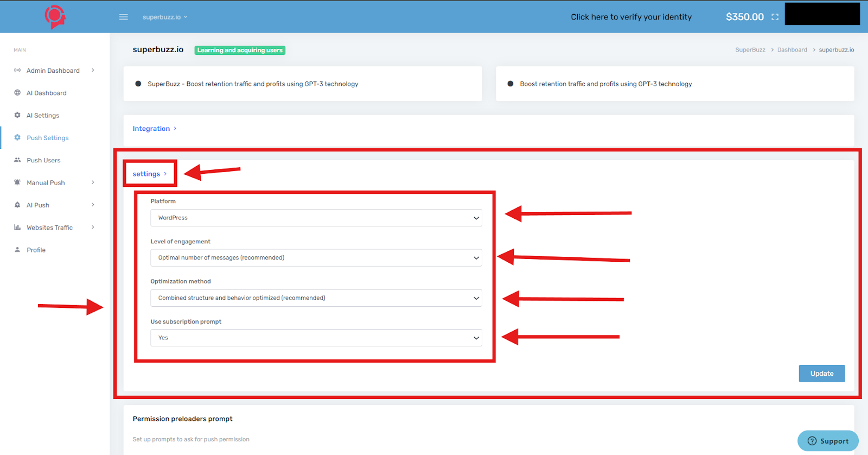Click the SuperBuzz breadcrumb link
The image size is (868, 455).
point(750,49)
